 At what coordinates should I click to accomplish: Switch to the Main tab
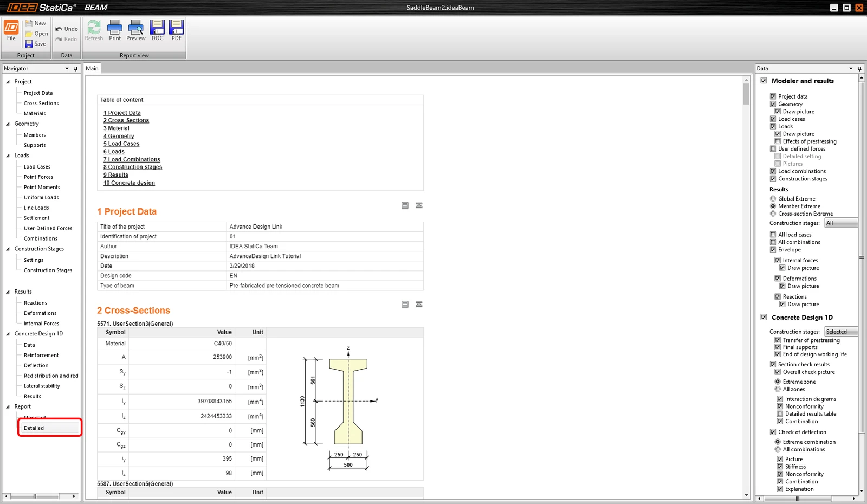pyautogui.click(x=92, y=69)
